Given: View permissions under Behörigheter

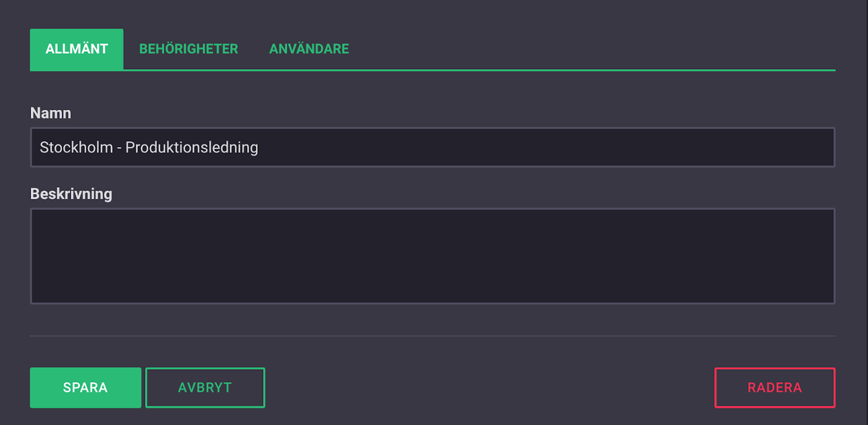Looking at the screenshot, I should coord(188,49).
